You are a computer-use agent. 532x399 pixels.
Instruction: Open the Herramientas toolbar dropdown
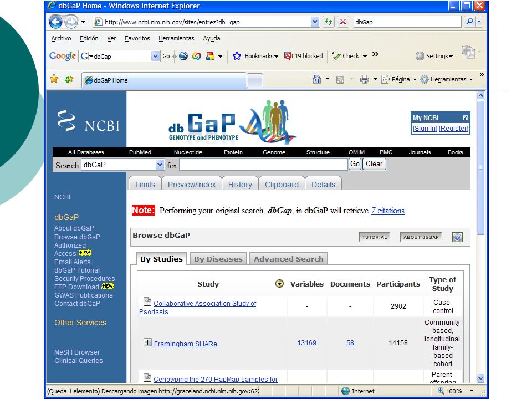coord(471,79)
